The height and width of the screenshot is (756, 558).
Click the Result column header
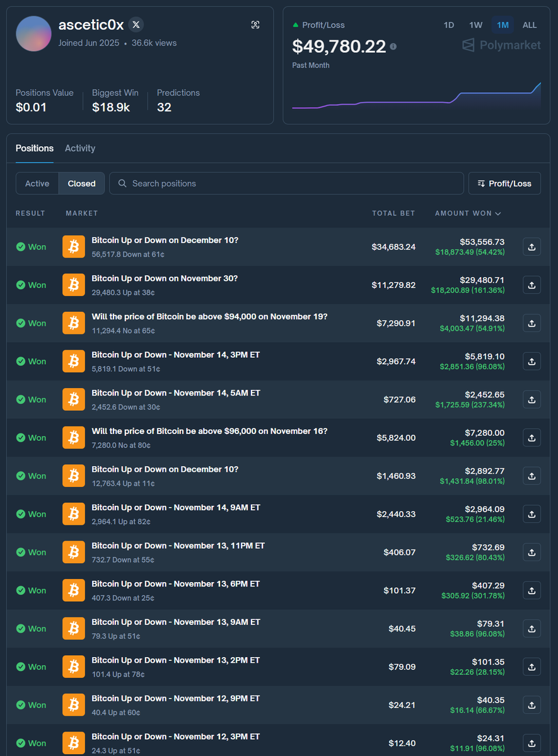(x=30, y=214)
